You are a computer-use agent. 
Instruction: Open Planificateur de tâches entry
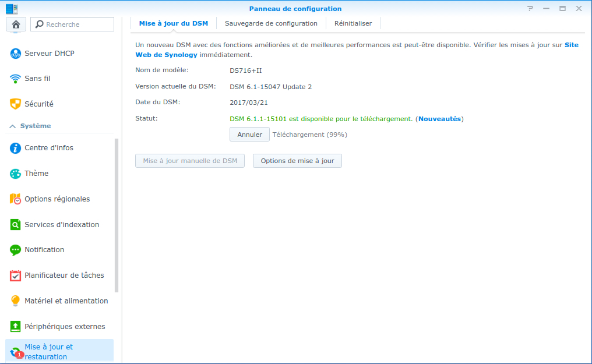(x=59, y=275)
